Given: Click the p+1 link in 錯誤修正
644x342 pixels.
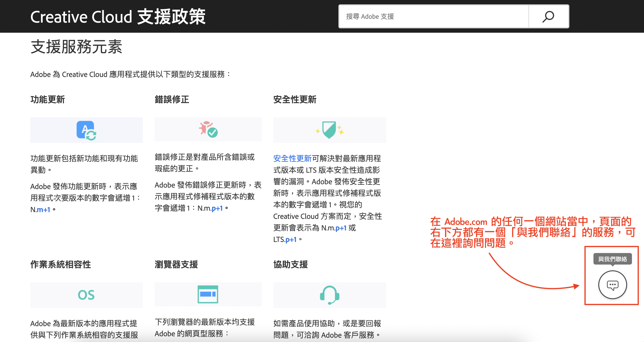Looking at the screenshot, I should 217,208.
